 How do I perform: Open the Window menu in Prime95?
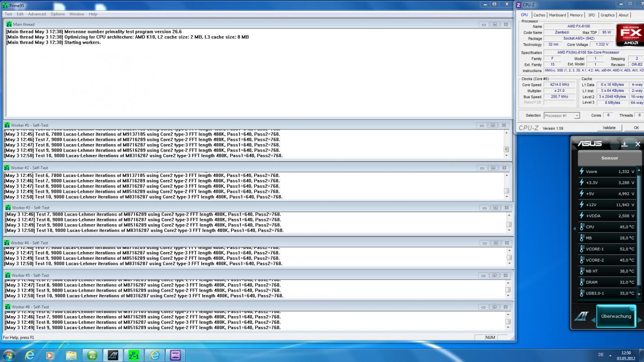[77, 14]
